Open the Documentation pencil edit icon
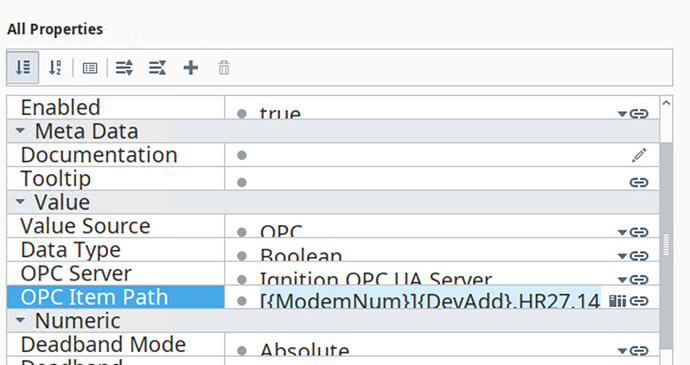The width and height of the screenshot is (690, 365). pyautogui.click(x=639, y=155)
